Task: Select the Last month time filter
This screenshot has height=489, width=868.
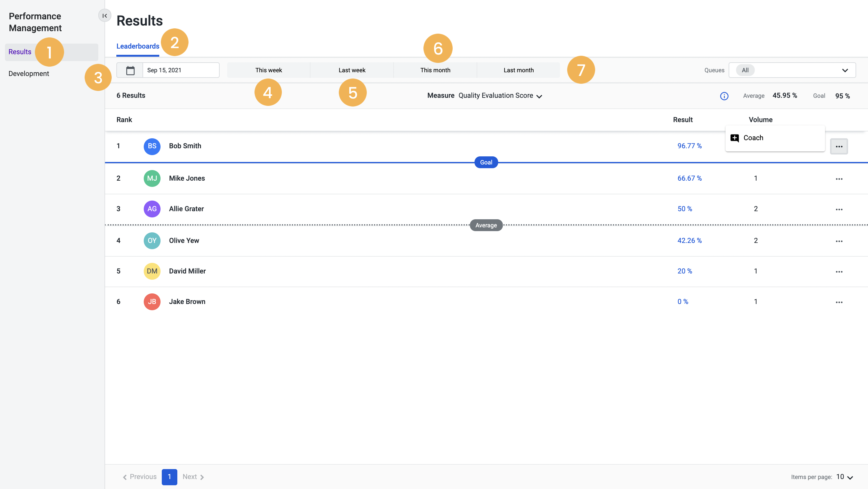Action: [518, 70]
